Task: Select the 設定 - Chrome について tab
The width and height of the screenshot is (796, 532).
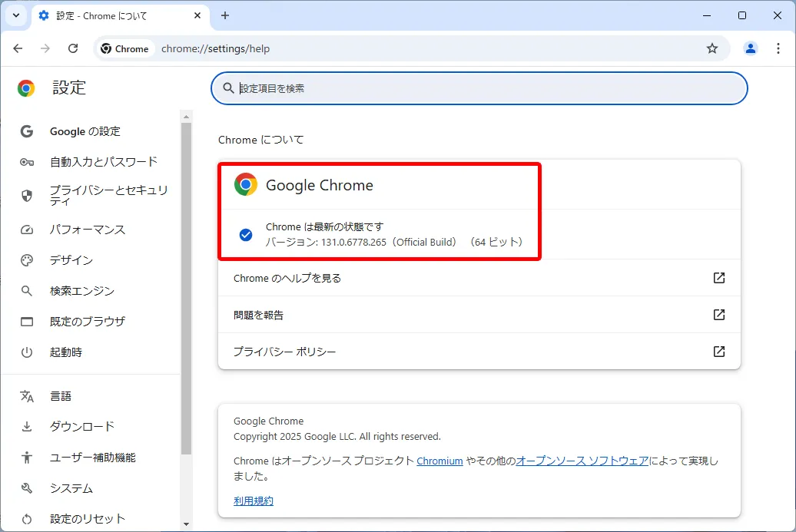Action: click(x=121, y=16)
